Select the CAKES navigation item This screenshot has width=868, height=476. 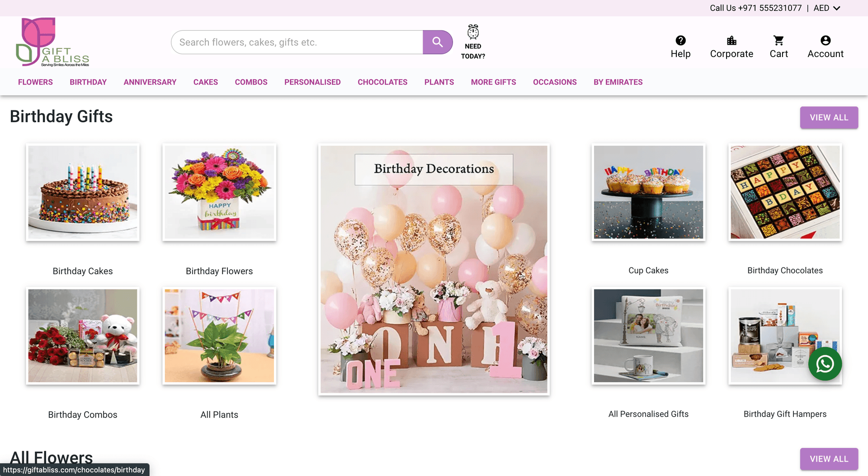[x=206, y=82]
